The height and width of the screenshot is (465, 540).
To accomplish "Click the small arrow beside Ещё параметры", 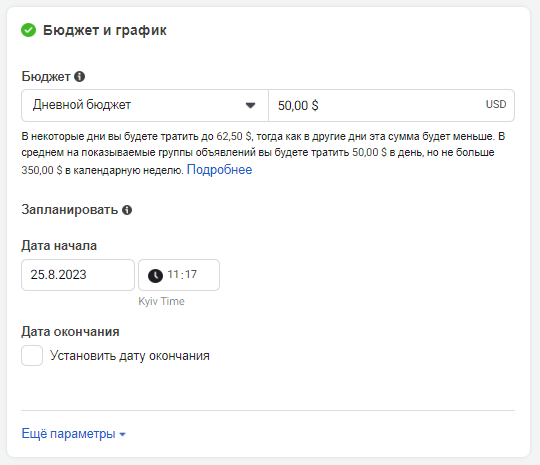I will (122, 435).
